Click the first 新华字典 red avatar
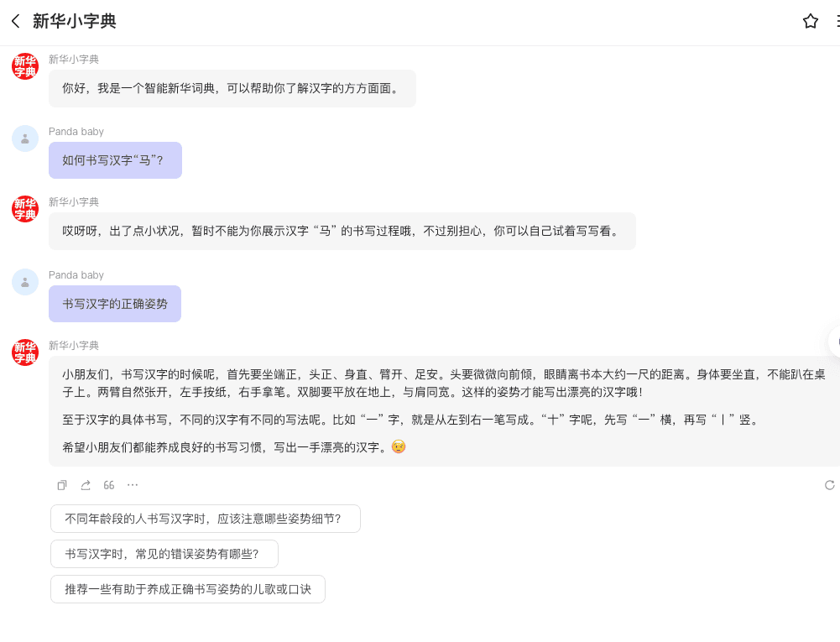Viewport: 840px width, 642px height. [x=25, y=66]
